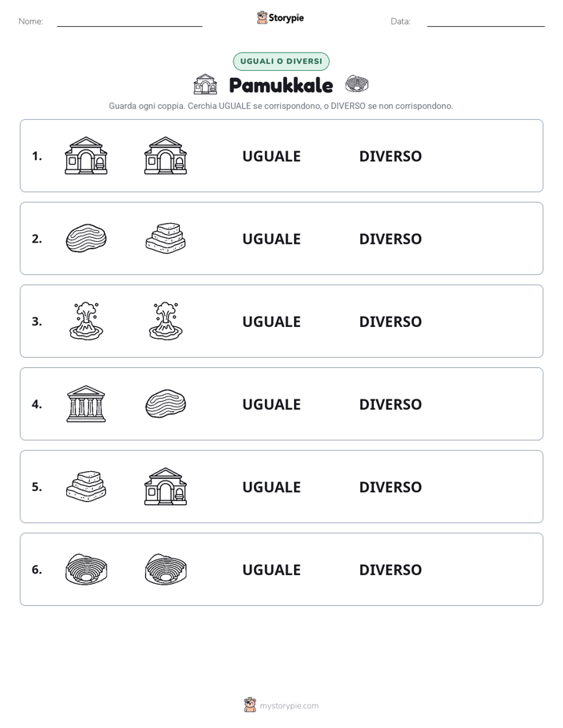Choose DIVERSO in row 5
The width and height of the screenshot is (563, 728).
(390, 487)
